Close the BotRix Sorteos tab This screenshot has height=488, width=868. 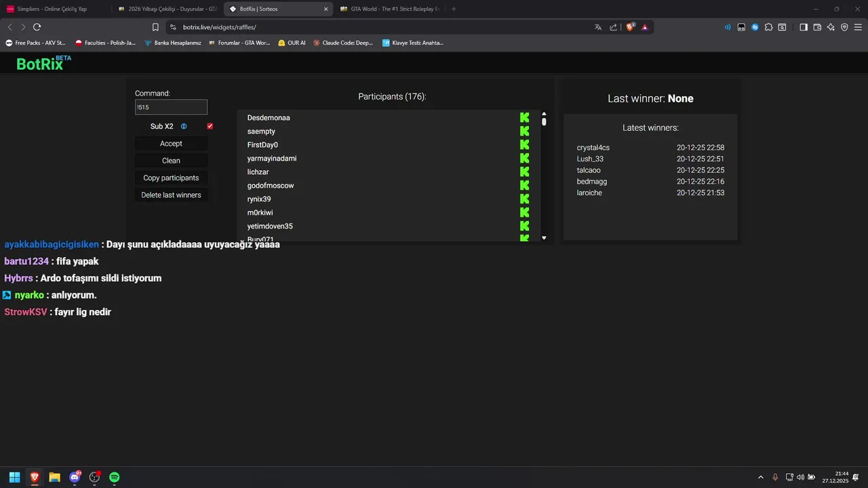[x=325, y=9]
